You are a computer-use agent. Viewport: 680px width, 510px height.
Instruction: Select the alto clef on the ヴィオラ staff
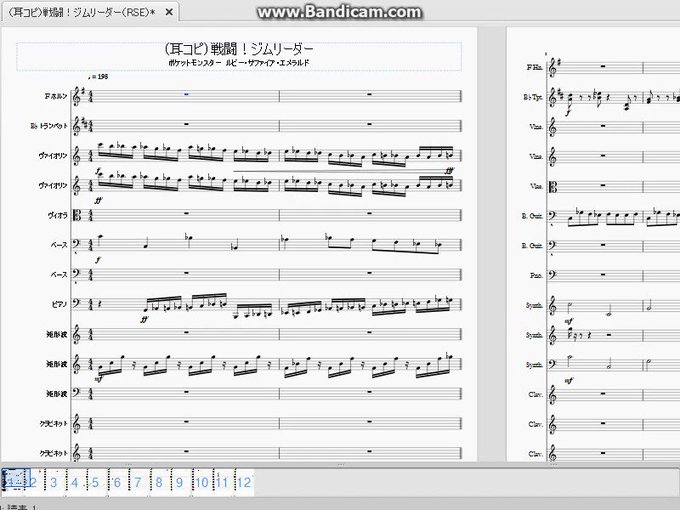(77, 215)
